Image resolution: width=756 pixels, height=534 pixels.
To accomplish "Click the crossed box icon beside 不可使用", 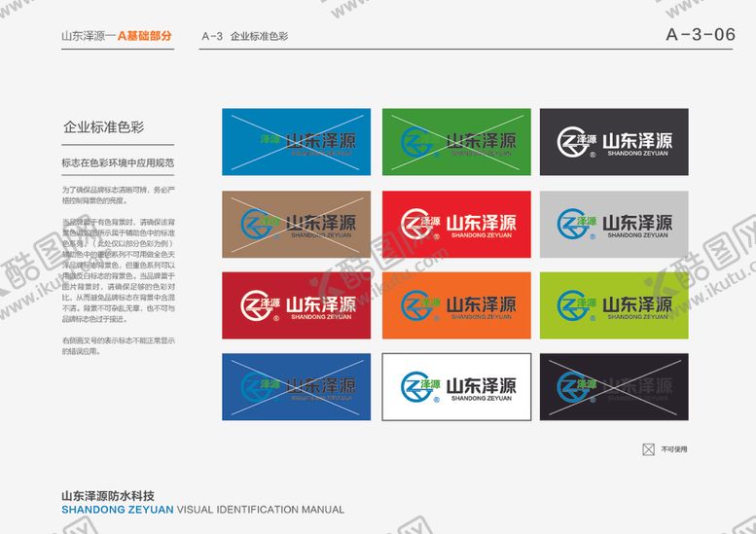I will click(x=648, y=449).
